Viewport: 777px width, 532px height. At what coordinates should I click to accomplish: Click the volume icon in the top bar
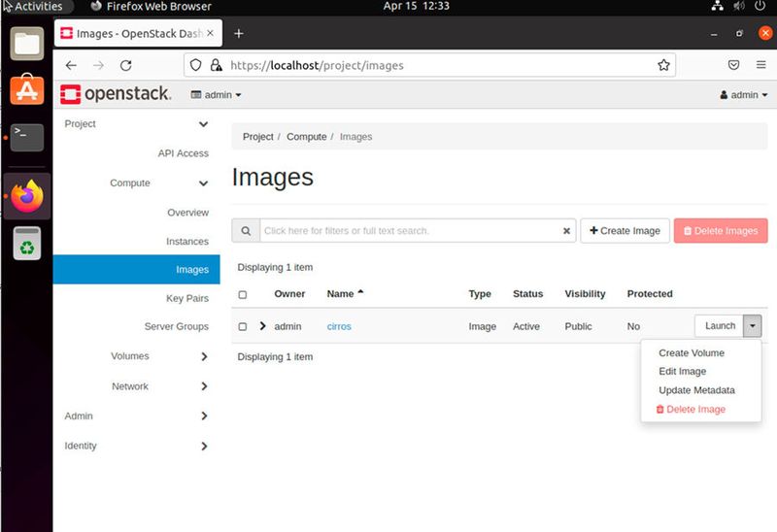pyautogui.click(x=738, y=6)
